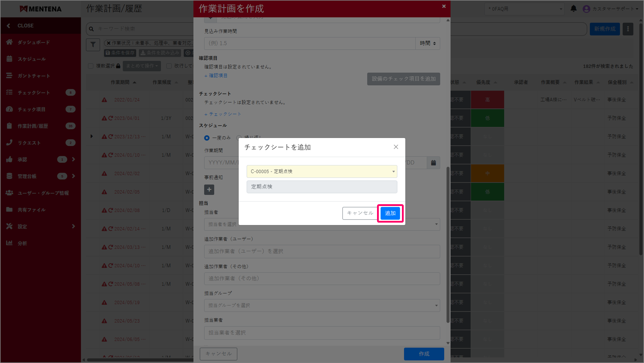
Task: Click the 追加作業者（その他）input field
Action: [x=322, y=278]
